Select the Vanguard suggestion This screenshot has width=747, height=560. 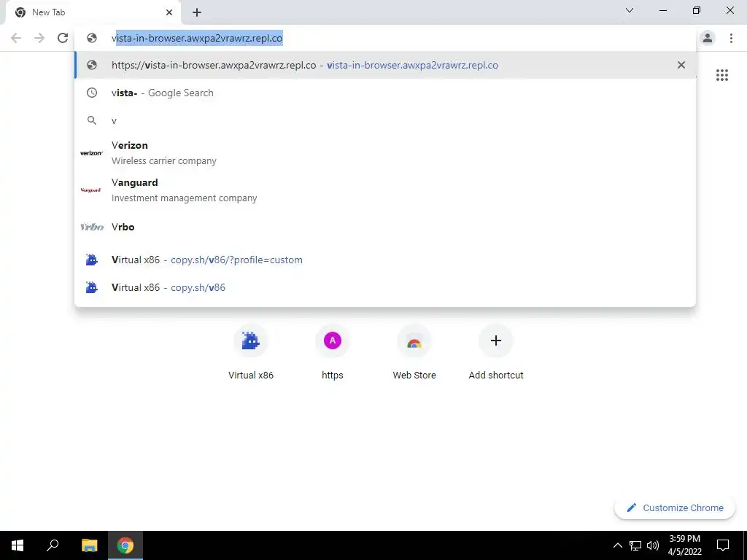tap(385, 190)
